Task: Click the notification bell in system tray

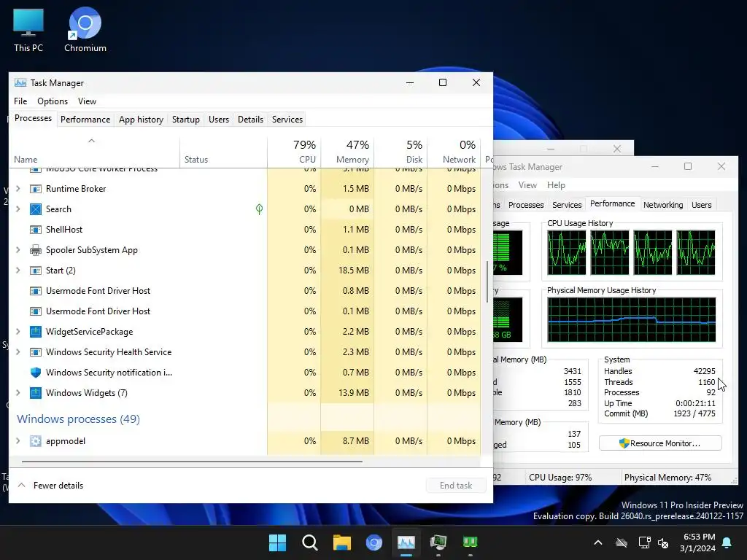Action: tap(727, 542)
